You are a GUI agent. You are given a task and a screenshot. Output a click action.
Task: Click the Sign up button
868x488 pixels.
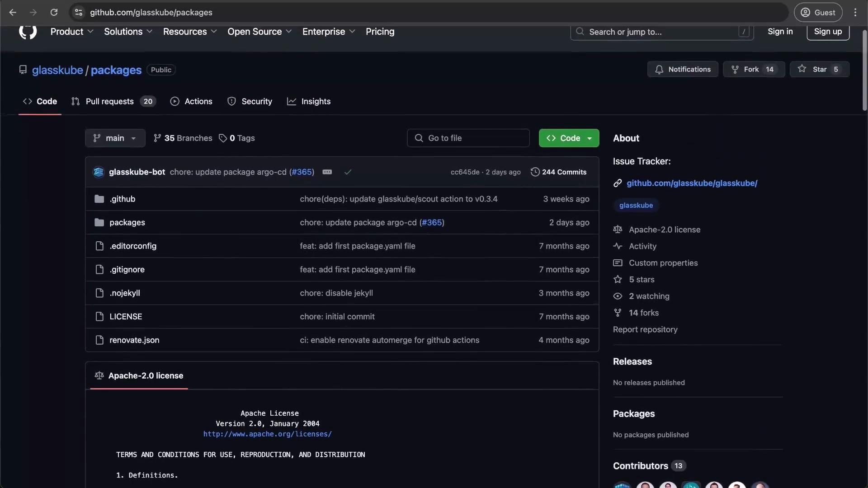point(828,31)
